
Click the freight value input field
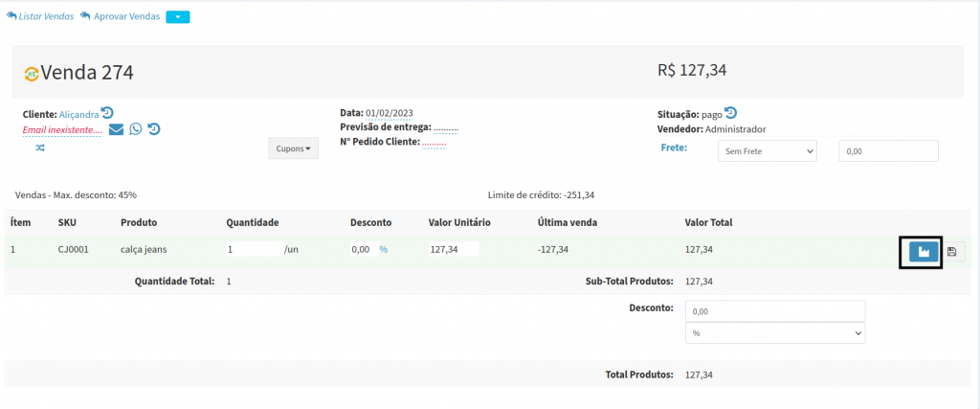[x=887, y=151]
